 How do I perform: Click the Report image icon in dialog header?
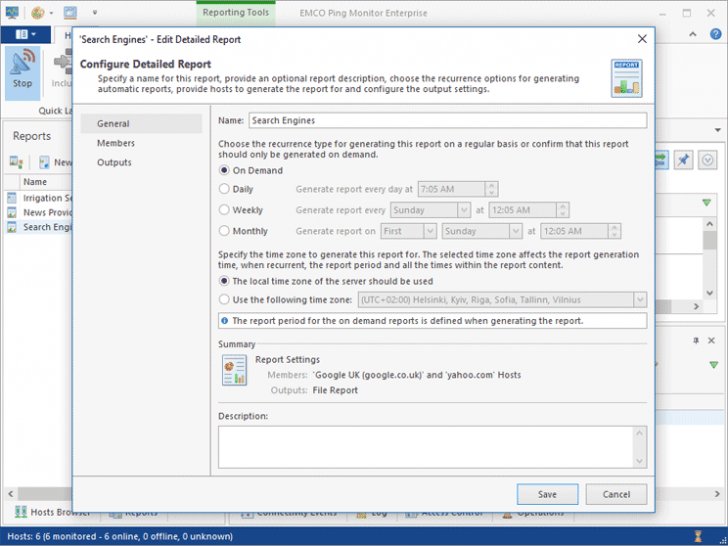tap(626, 78)
